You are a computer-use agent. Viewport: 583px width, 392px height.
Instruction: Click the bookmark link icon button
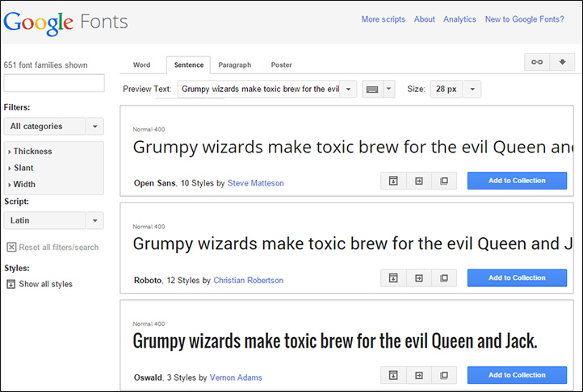pos(537,62)
